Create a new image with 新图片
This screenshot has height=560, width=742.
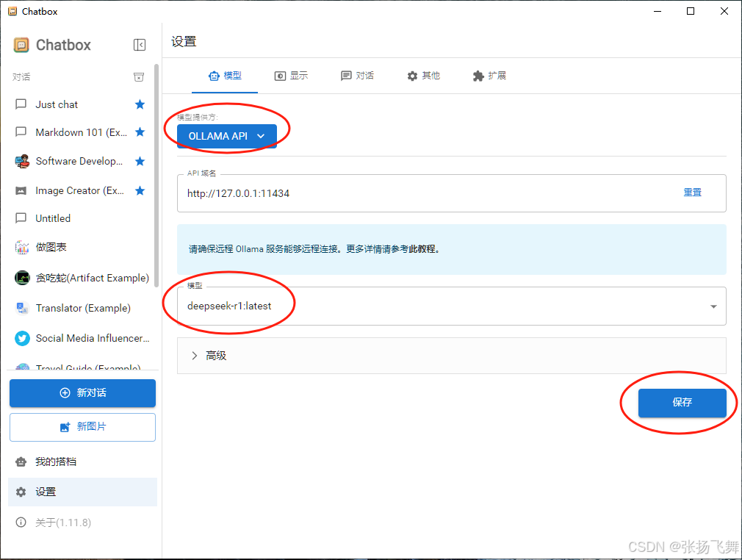[82, 427]
